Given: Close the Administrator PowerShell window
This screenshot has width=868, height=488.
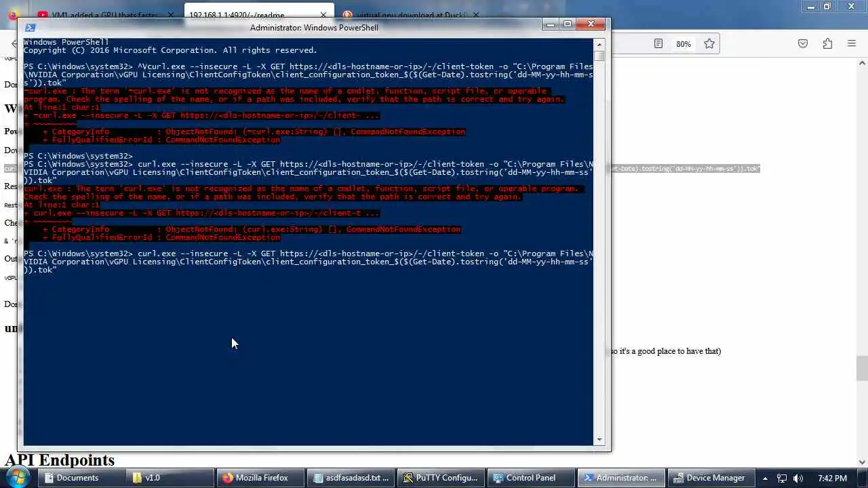Looking at the screenshot, I should (591, 24).
